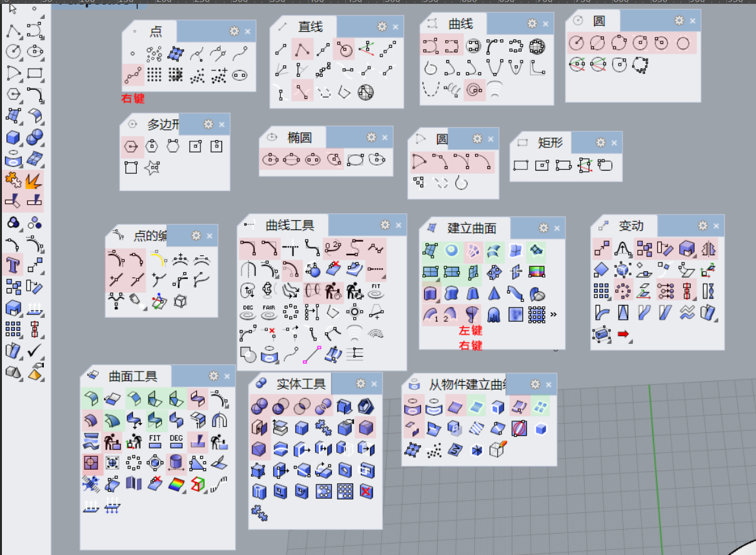Select the rounded rectangle icon in 矩形 panel
Image resolution: width=756 pixels, height=555 pixels.
pos(605,165)
